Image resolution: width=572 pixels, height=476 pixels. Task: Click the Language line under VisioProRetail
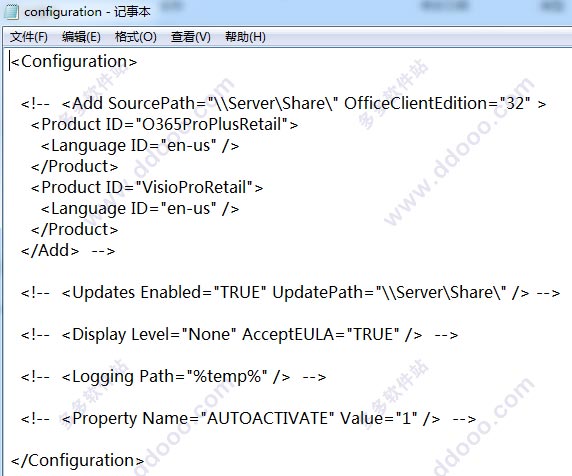[x=140, y=209]
